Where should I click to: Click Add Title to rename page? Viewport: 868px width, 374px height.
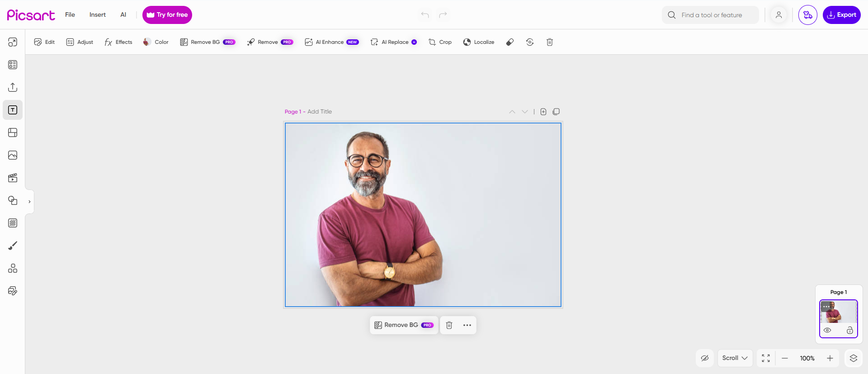(x=320, y=112)
